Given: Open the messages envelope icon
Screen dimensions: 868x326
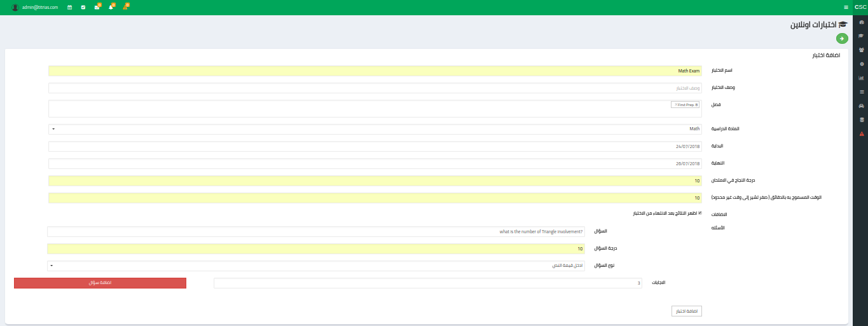Looking at the screenshot, I should pos(97,7).
